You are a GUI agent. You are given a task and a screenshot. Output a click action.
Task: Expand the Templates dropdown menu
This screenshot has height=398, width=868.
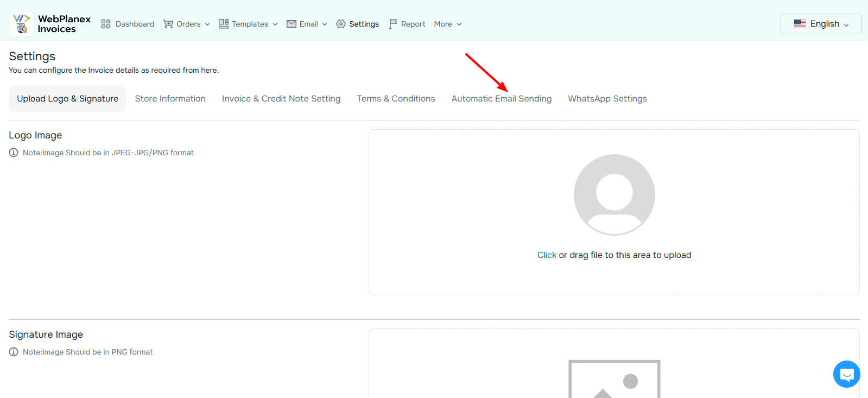coord(275,24)
